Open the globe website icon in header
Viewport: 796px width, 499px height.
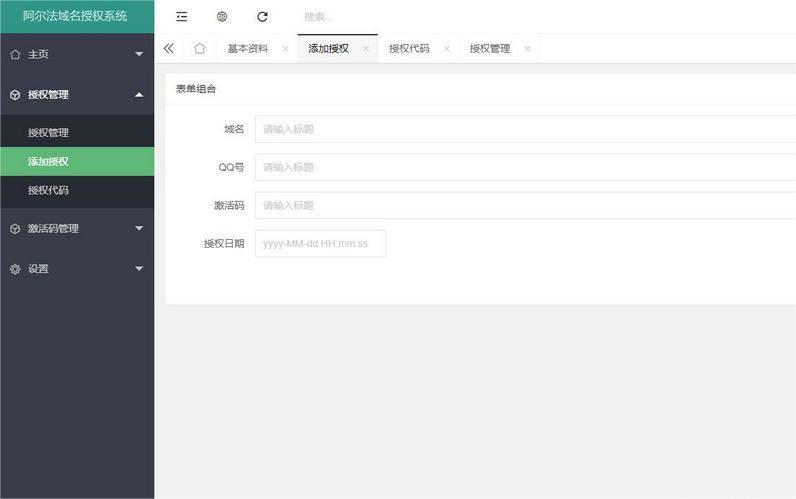(222, 16)
